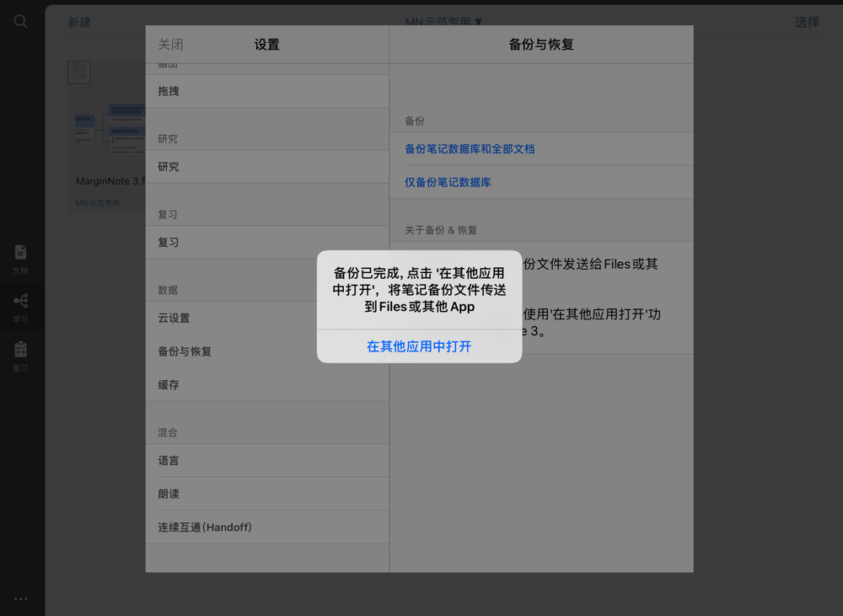
Task: Click 新建 to create a new item
Action: click(79, 23)
